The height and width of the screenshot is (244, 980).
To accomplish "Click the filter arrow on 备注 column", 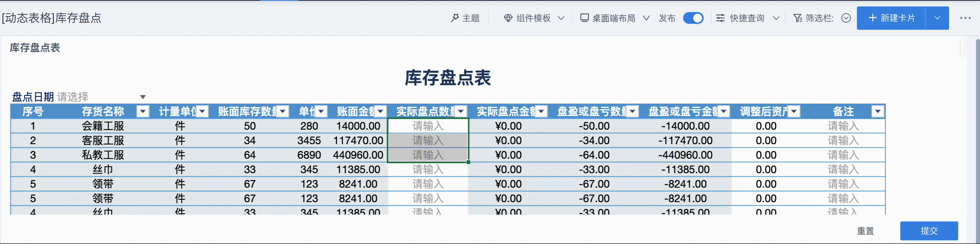I will [x=878, y=112].
